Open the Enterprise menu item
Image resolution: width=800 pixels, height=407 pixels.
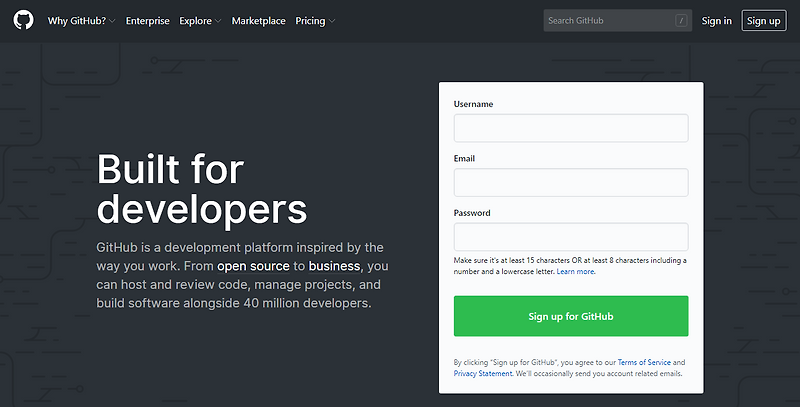click(x=147, y=21)
